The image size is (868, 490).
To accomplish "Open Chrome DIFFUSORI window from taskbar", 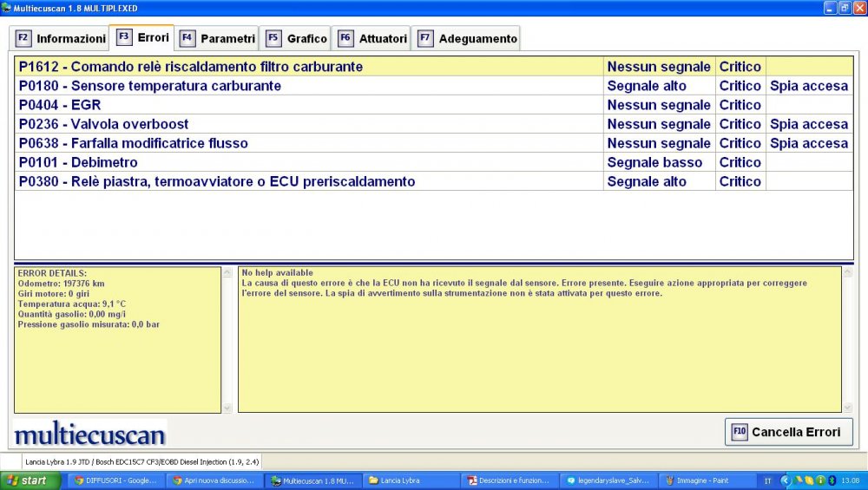I will [115, 480].
